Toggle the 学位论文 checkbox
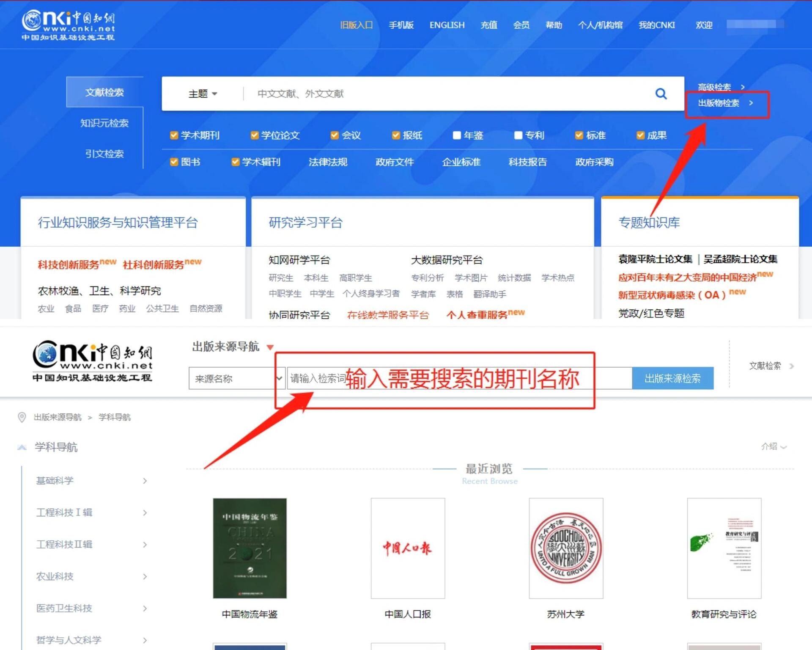 tap(254, 135)
